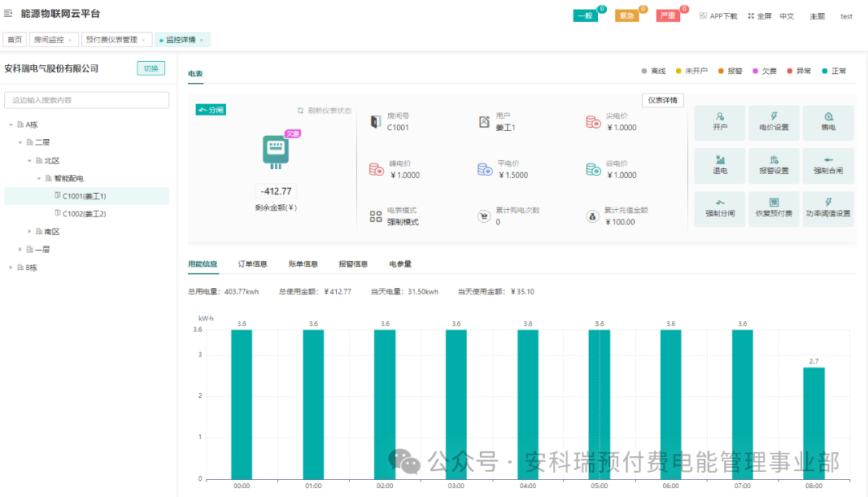Expand the B栋 tree node
Screen dimensions: 868x497
[10, 267]
